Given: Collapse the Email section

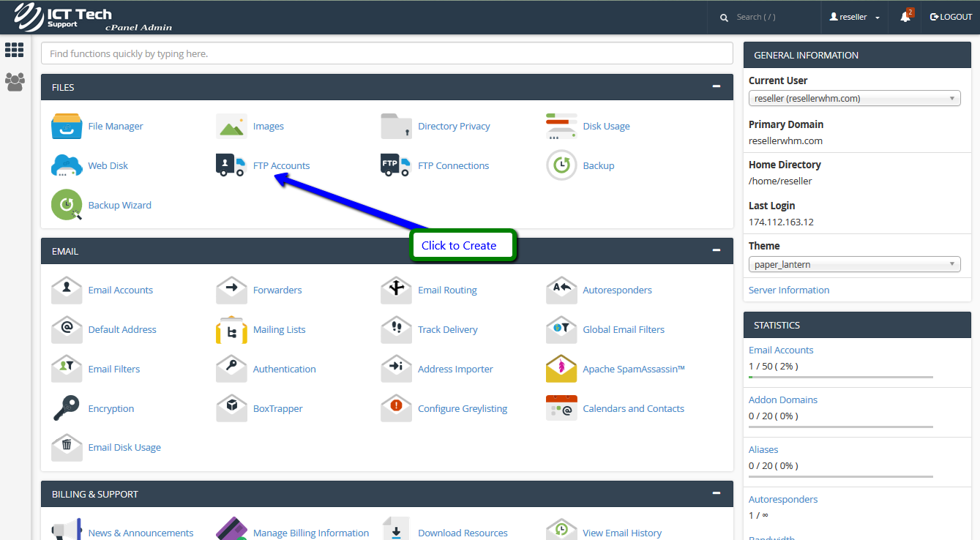Looking at the screenshot, I should click(x=716, y=250).
